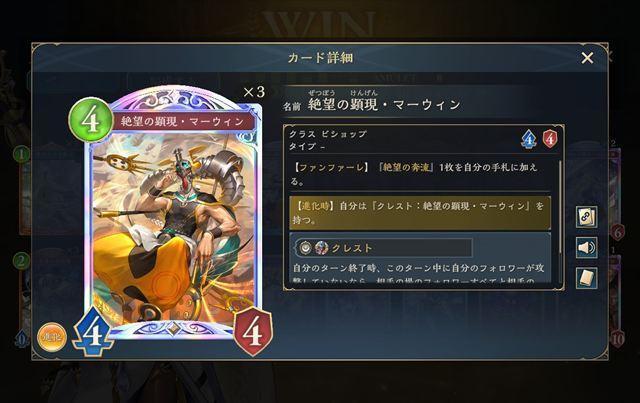640x403 pixels.
Task: Close the カード詳細 dialog with X
Action: pyautogui.click(x=587, y=58)
